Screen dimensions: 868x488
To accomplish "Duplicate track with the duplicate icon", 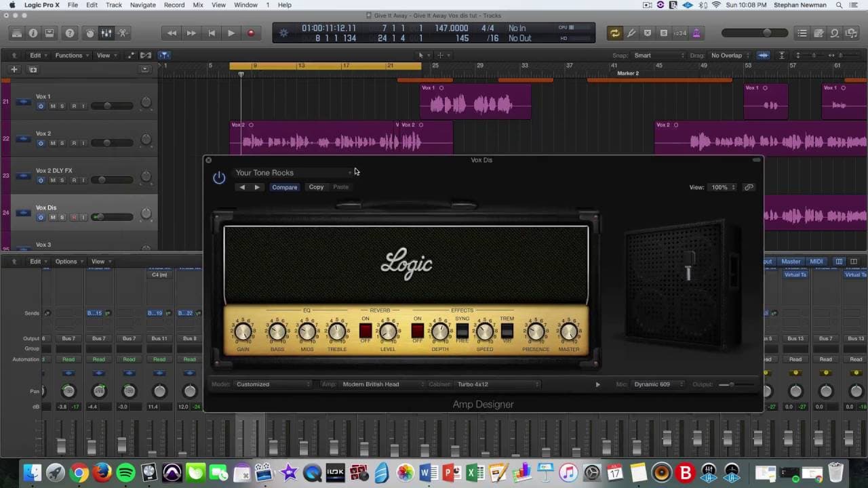I will click(33, 69).
